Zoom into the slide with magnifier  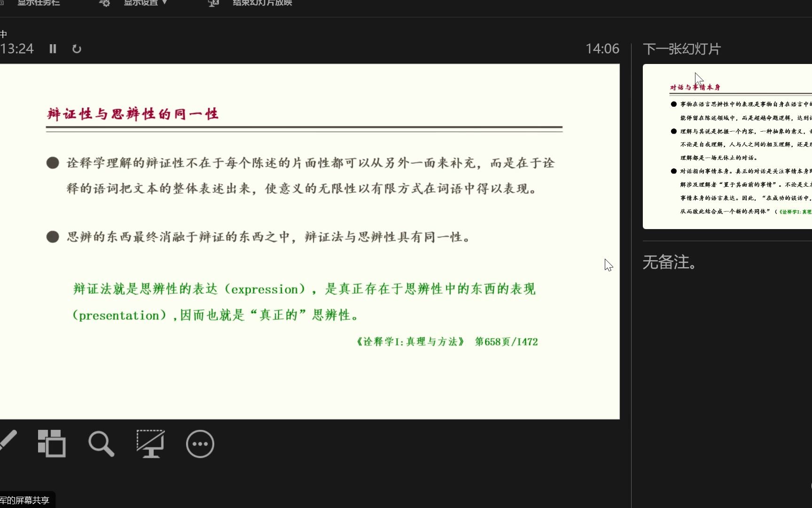[x=101, y=444]
